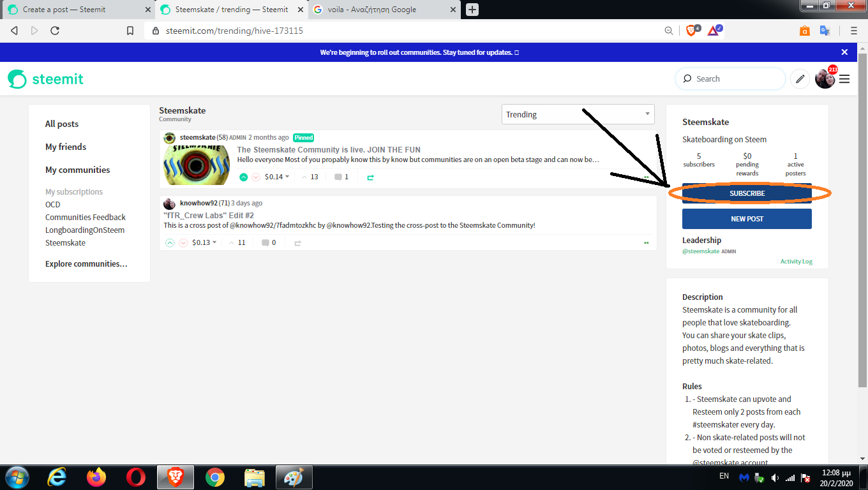Click the pencil compose-post icon
The height and width of the screenshot is (490, 868).
click(x=800, y=78)
